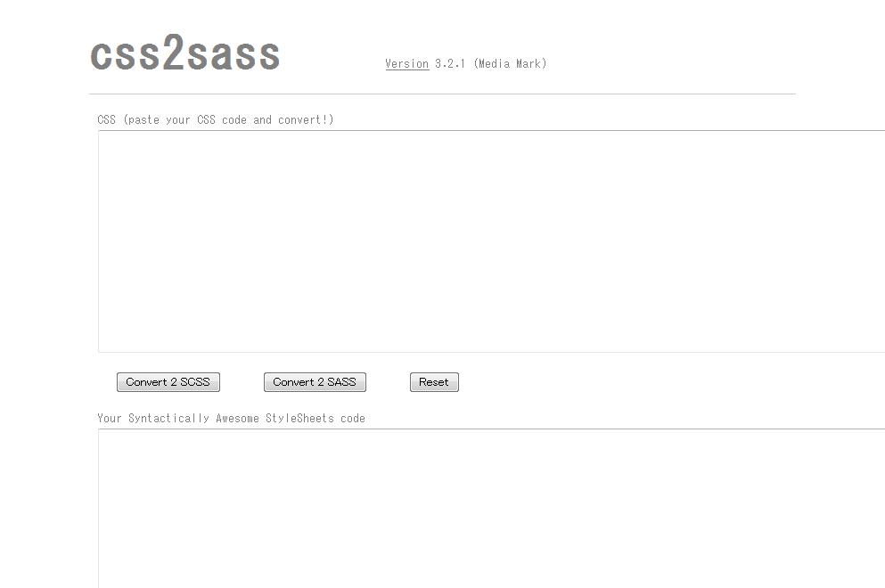Focus the Syntactically Awesome StyleSheets output area
Screen dimensions: 885x588
tap(491, 509)
